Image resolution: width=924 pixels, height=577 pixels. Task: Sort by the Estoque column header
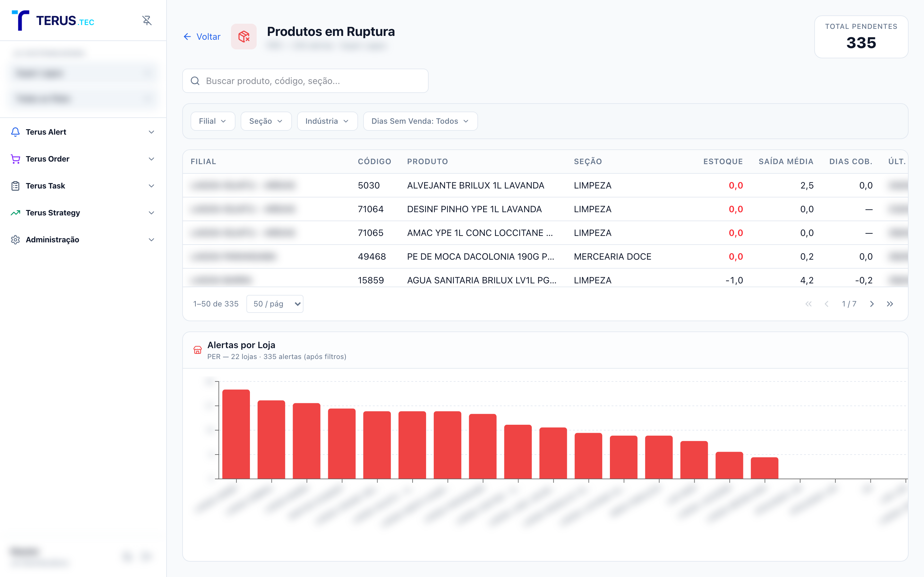723,162
